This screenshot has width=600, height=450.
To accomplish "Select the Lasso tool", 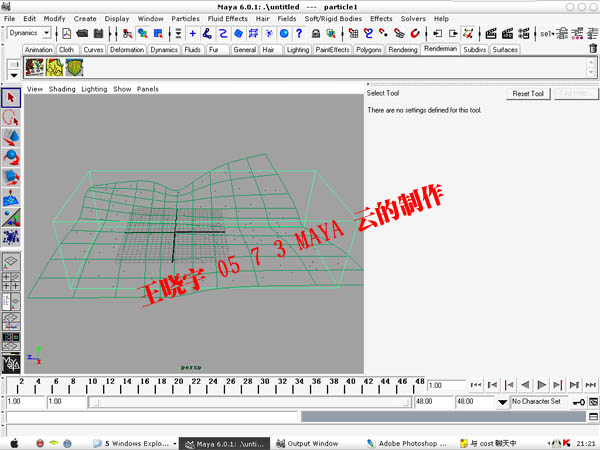I will (11, 117).
